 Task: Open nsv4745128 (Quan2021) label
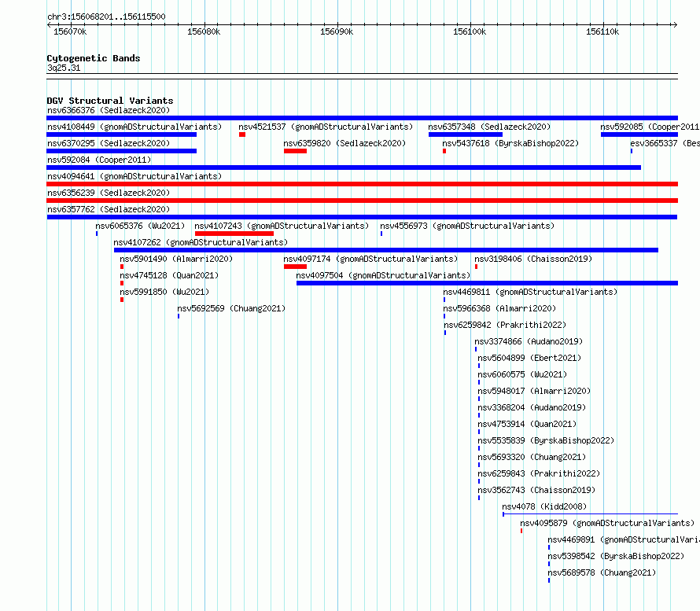click(x=169, y=275)
